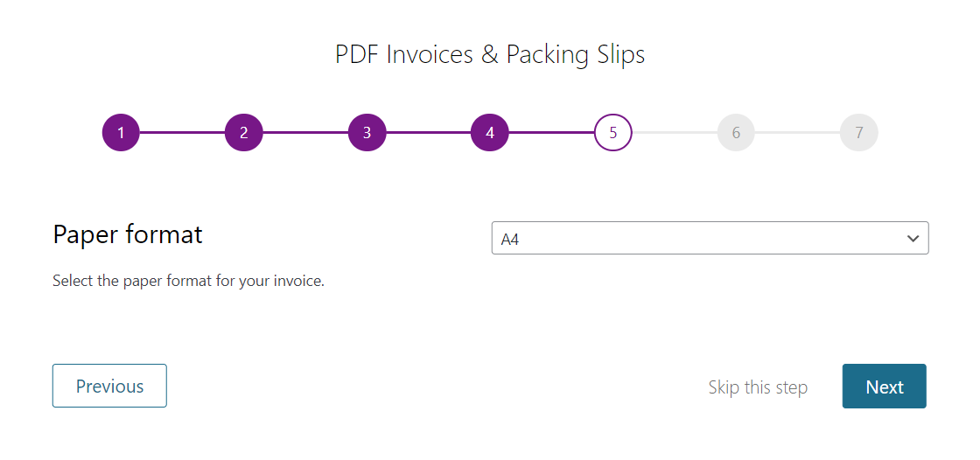Choose the Skip this step link
The height and width of the screenshot is (460, 980).
(758, 387)
